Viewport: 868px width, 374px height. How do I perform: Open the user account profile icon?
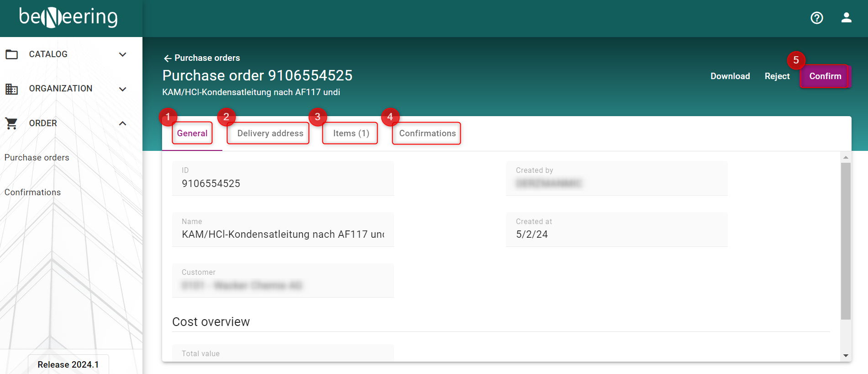tap(846, 18)
